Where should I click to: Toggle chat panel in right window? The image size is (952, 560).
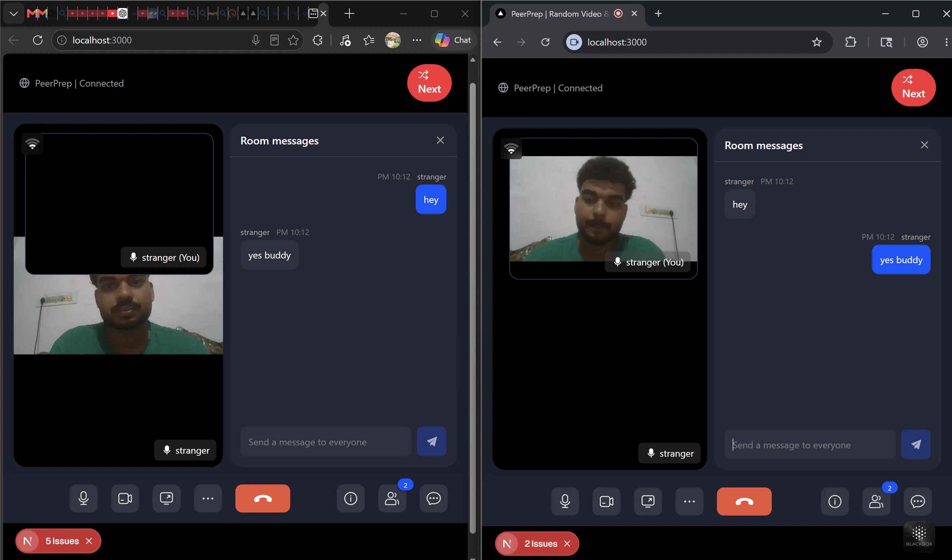pyautogui.click(x=918, y=501)
